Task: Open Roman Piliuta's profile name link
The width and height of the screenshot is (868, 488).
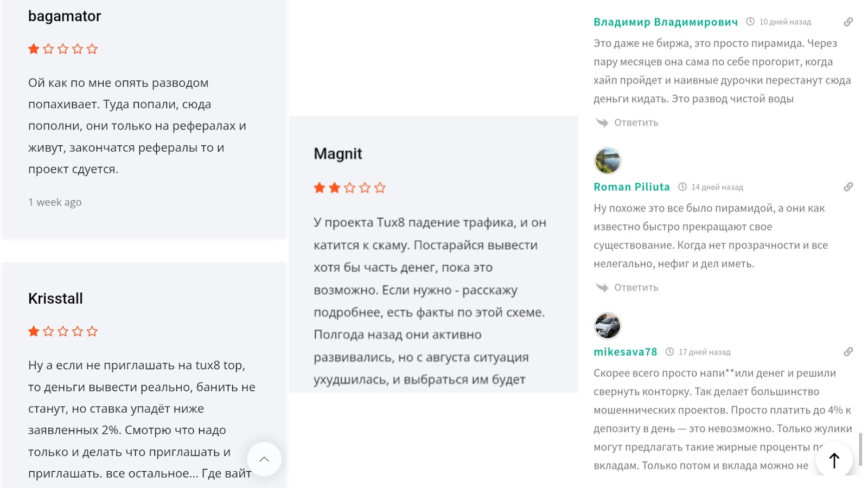Action: click(631, 187)
